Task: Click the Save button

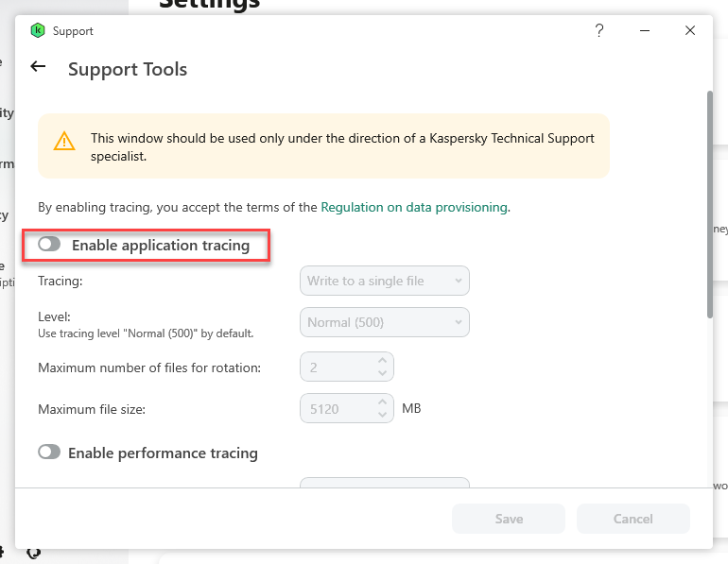Action: click(509, 519)
